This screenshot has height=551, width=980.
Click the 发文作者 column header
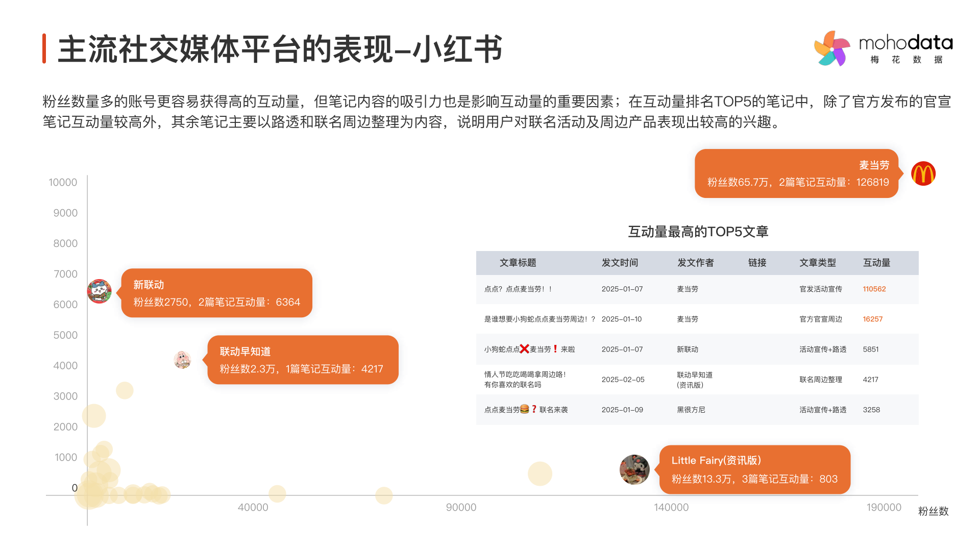click(x=695, y=263)
